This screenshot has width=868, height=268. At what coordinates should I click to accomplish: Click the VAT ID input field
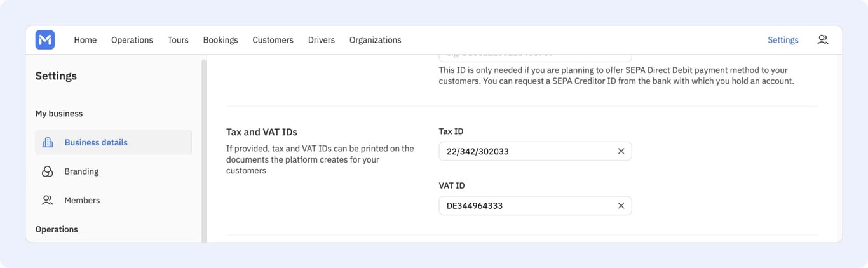click(x=535, y=206)
